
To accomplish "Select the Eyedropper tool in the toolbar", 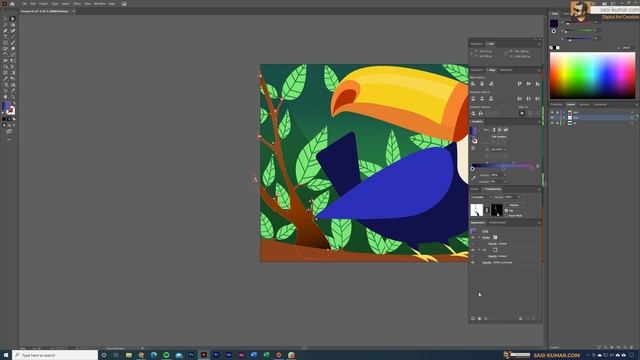I will [5, 79].
